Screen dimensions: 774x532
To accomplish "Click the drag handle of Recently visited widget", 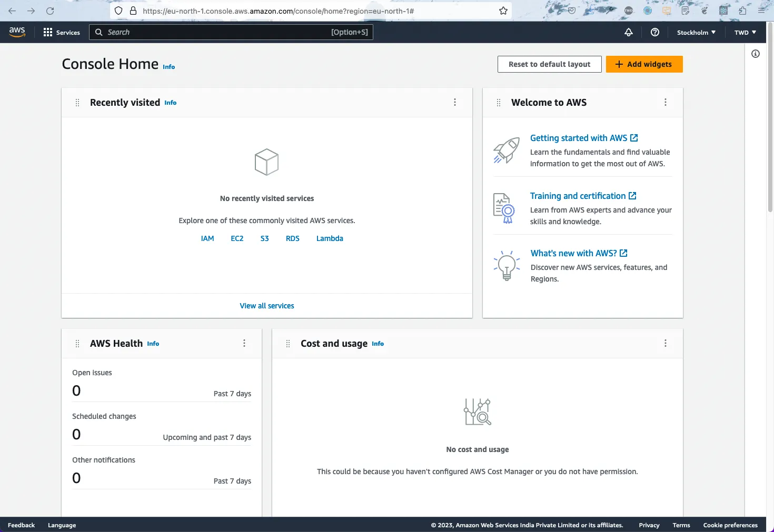I will pyautogui.click(x=77, y=103).
